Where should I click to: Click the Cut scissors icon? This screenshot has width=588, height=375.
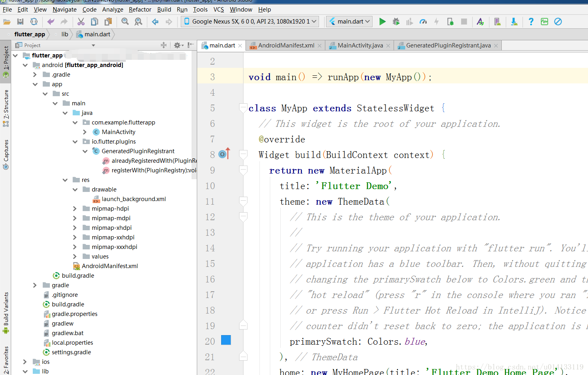81,22
